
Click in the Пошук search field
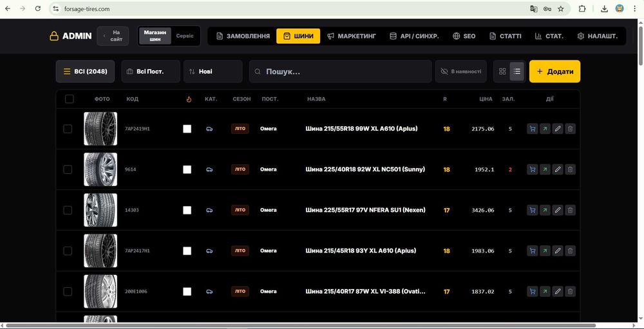point(340,71)
